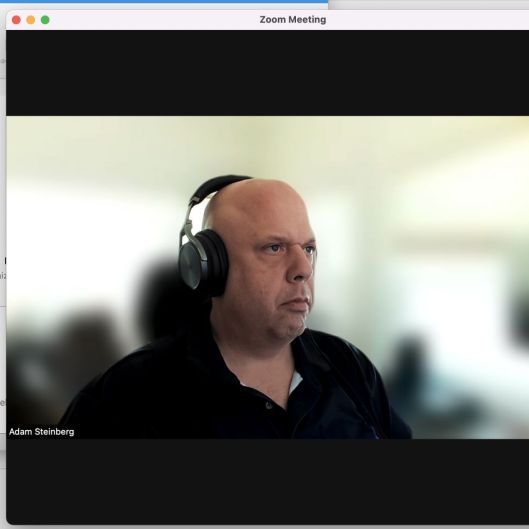The image size is (529, 529).
Task: Click the headphone headband in the video
Action: coord(216,188)
